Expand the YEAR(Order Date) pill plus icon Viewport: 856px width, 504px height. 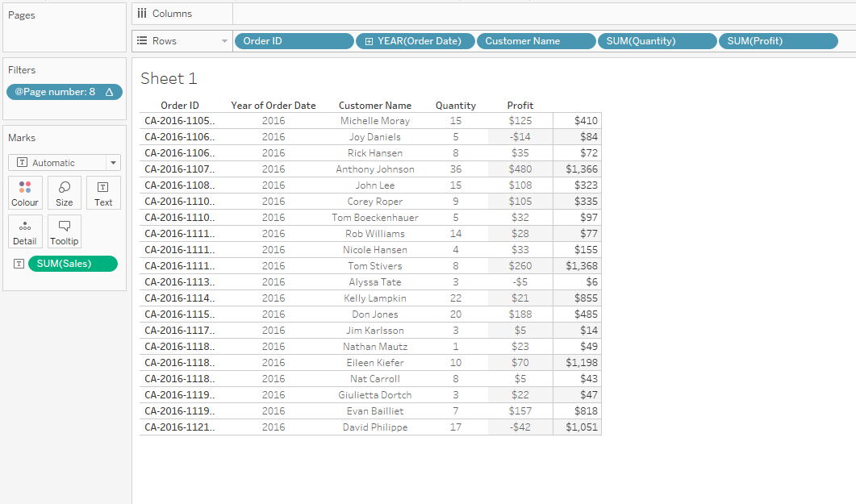[369, 41]
